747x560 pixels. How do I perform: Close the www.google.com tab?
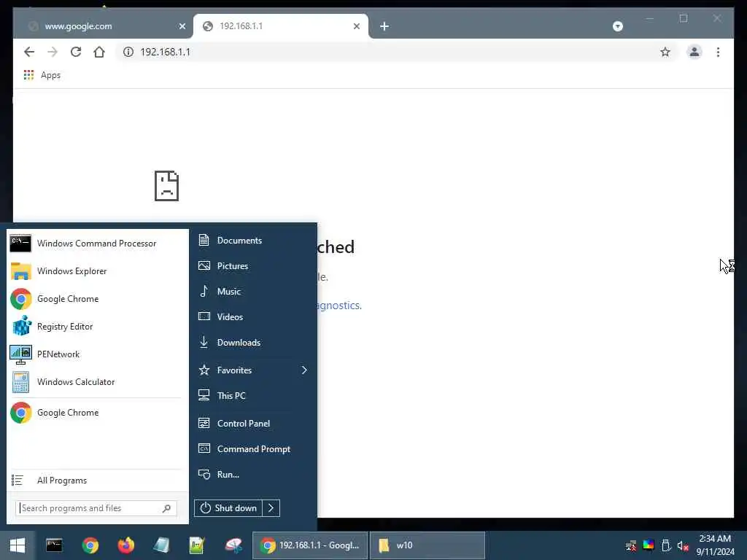(182, 26)
